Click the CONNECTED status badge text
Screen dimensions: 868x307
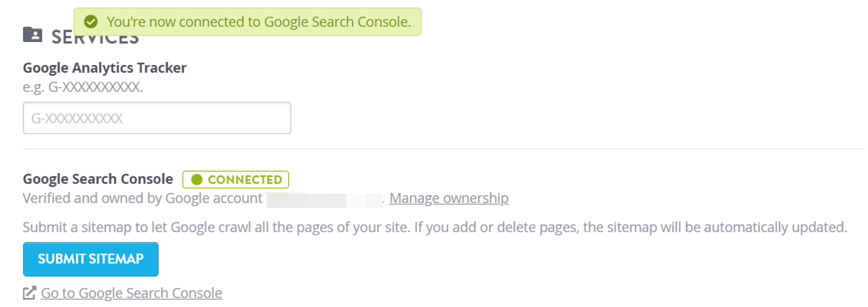pos(245,180)
